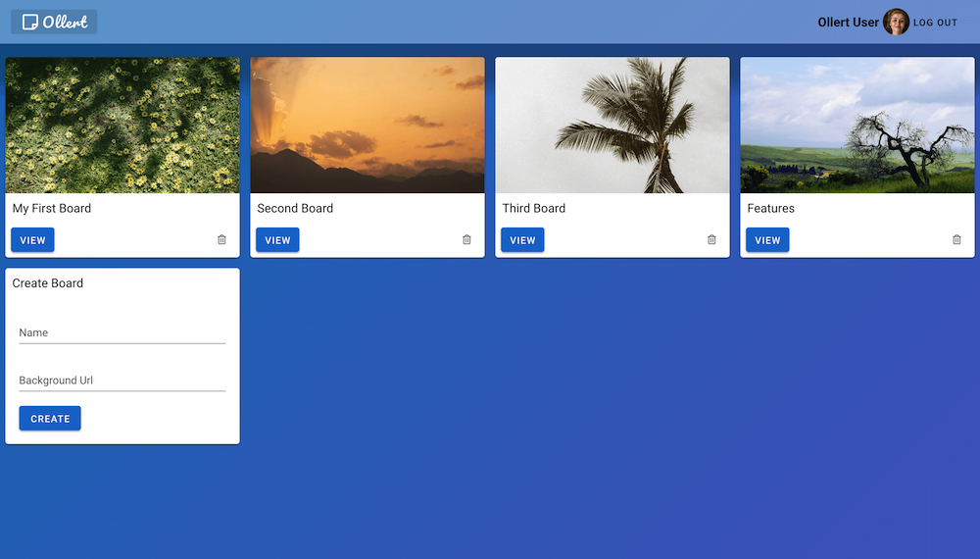Focus the board Name input field
This screenshot has height=559, width=980.
pos(122,333)
